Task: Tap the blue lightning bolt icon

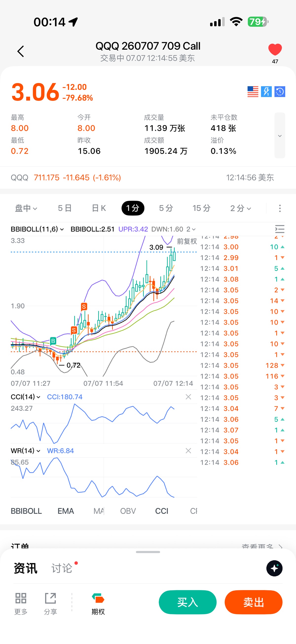Action: pos(266,92)
